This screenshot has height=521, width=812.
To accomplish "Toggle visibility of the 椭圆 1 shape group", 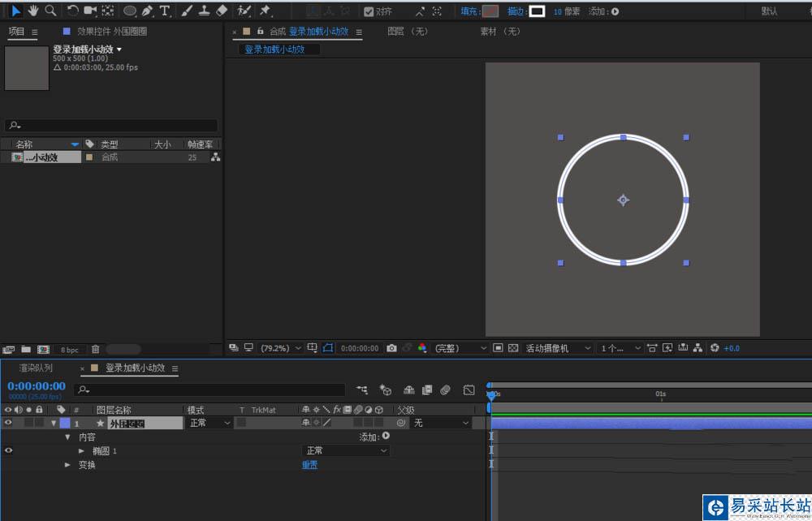I will (x=8, y=450).
